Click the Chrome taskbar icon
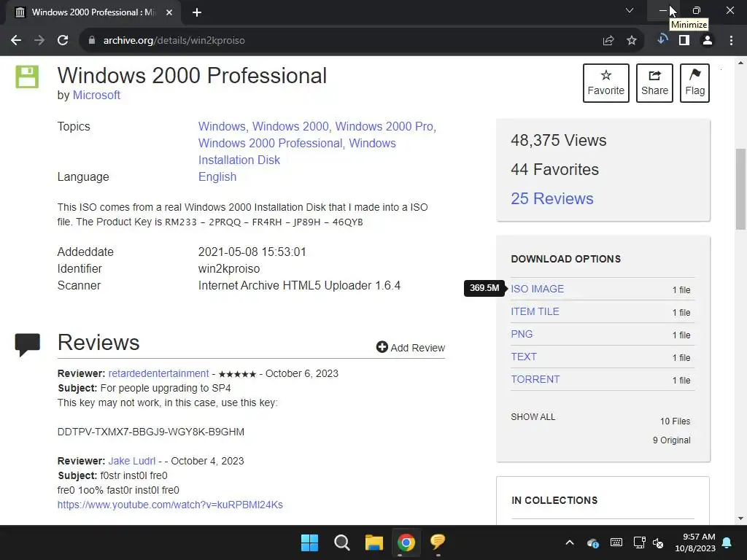 (406, 542)
